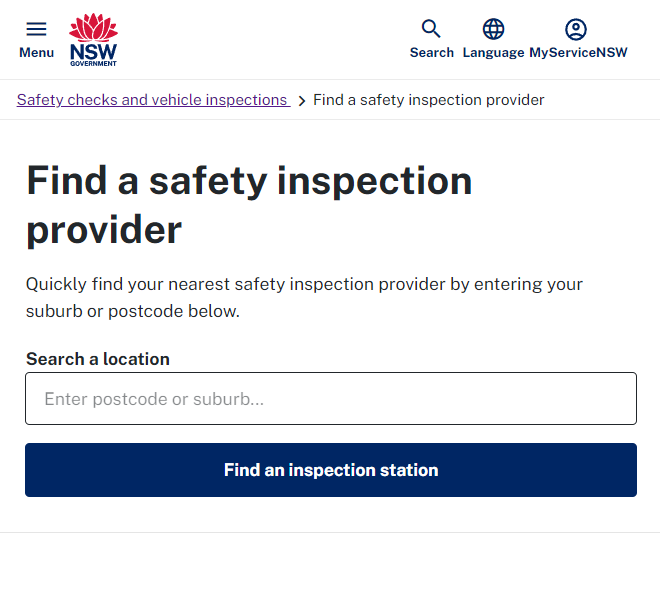Click the "Search" label in header

click(x=432, y=53)
